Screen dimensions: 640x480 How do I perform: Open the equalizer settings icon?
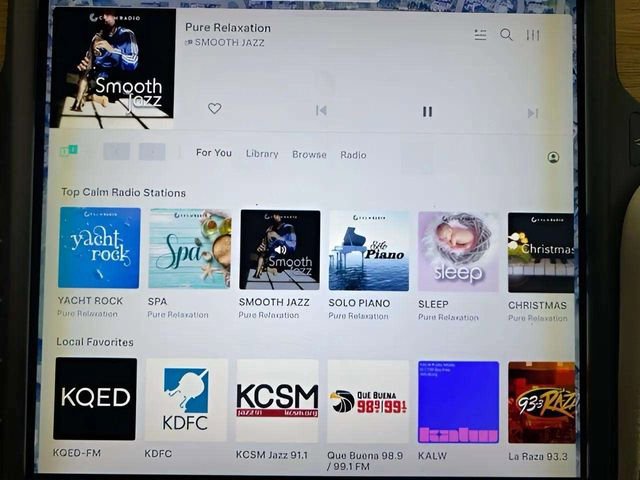[x=533, y=35]
